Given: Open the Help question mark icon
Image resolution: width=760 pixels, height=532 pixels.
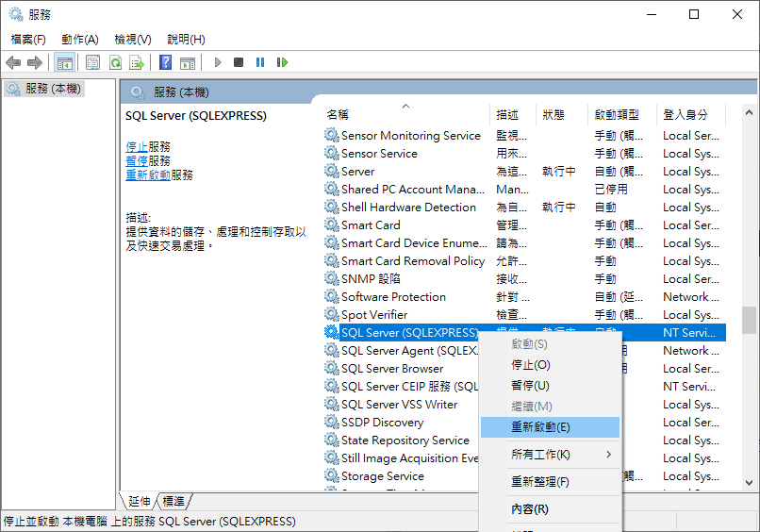Looking at the screenshot, I should [165, 62].
